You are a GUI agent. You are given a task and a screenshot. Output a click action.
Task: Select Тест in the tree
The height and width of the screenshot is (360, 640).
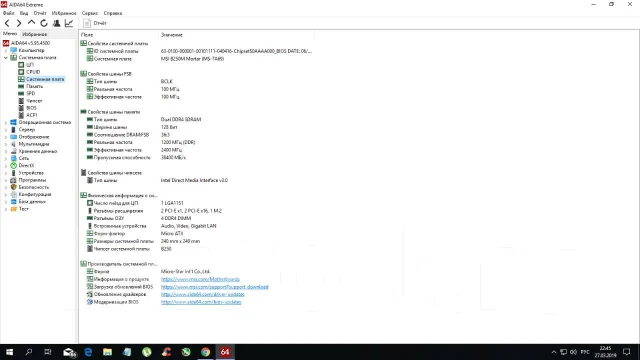coord(23,209)
